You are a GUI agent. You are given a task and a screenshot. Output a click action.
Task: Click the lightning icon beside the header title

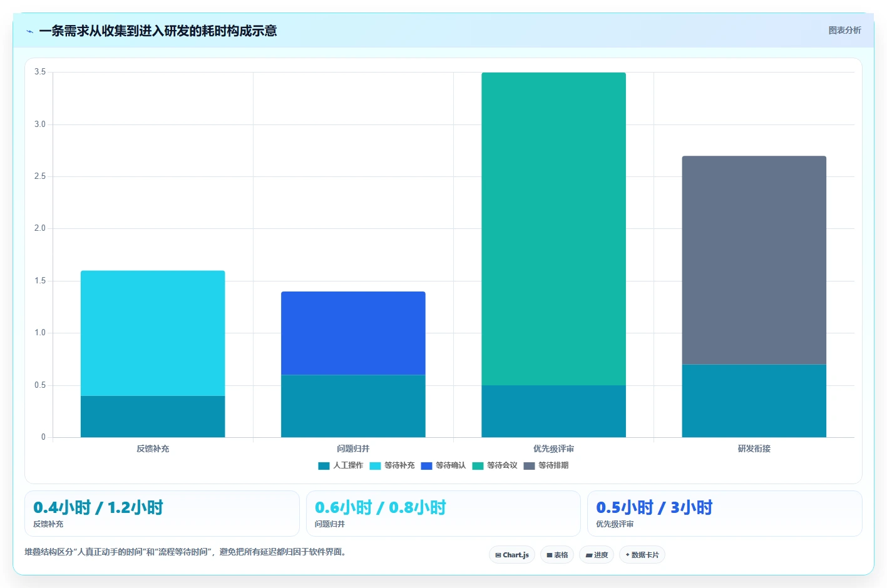[29, 31]
